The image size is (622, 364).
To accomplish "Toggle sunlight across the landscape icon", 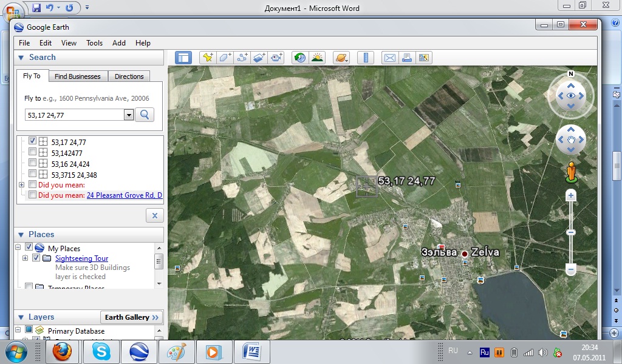I will click(316, 58).
